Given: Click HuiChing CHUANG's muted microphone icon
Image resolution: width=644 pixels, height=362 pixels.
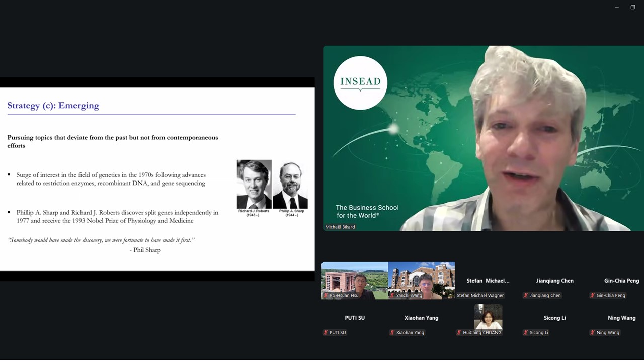Looking at the screenshot, I should (x=459, y=333).
